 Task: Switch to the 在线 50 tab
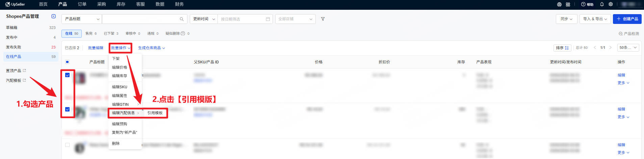click(x=72, y=33)
